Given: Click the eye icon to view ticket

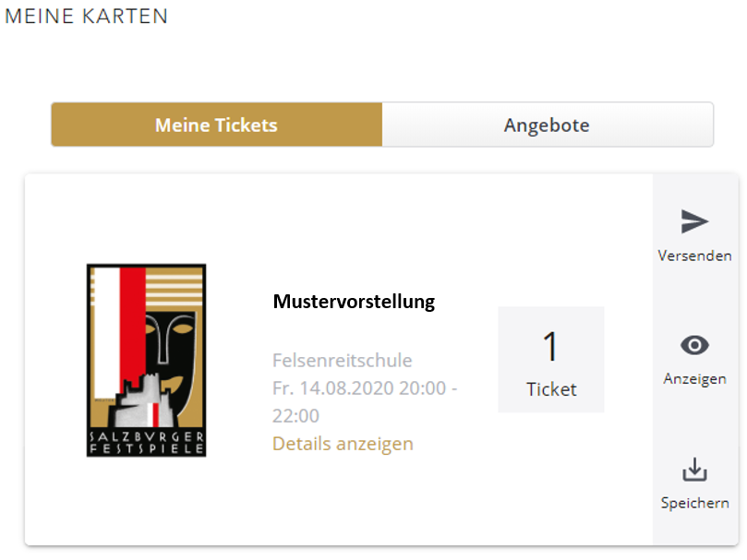Looking at the screenshot, I should (x=694, y=345).
